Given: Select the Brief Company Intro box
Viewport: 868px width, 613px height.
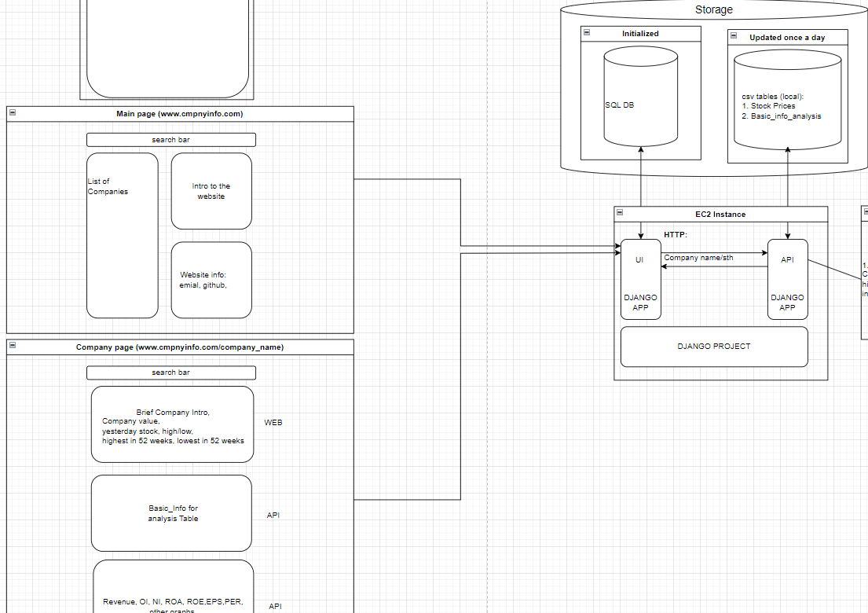Looking at the screenshot, I should pyautogui.click(x=172, y=424).
